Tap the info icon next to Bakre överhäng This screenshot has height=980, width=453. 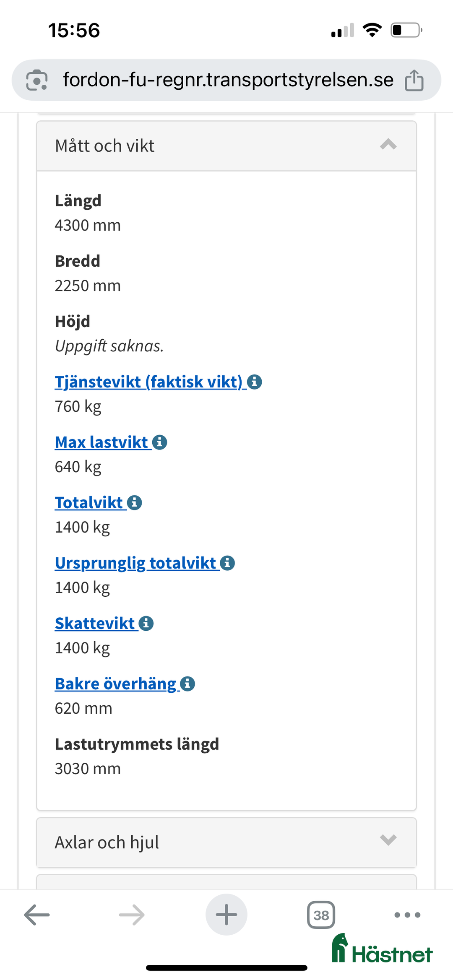click(187, 684)
